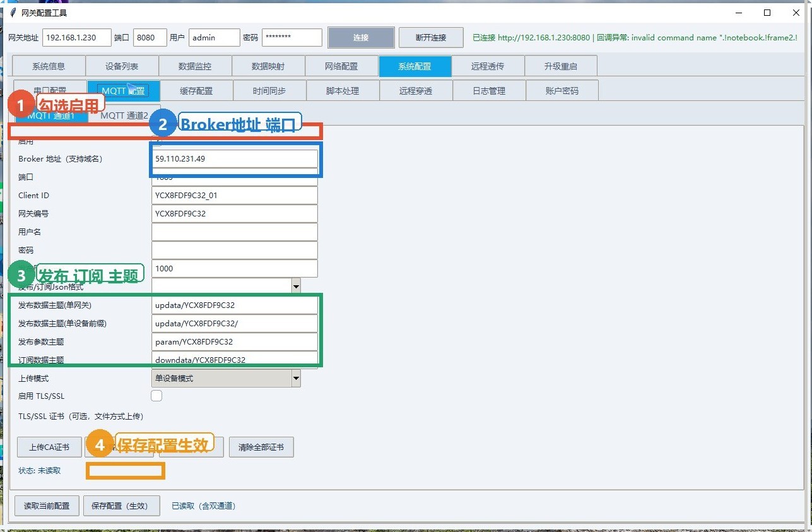Switch to the 系统信息 tab
The height and width of the screenshot is (532, 812).
(x=49, y=66)
